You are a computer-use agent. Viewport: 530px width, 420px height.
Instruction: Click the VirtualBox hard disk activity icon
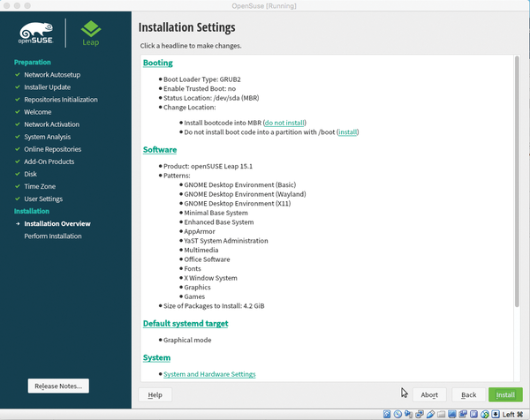click(387, 414)
